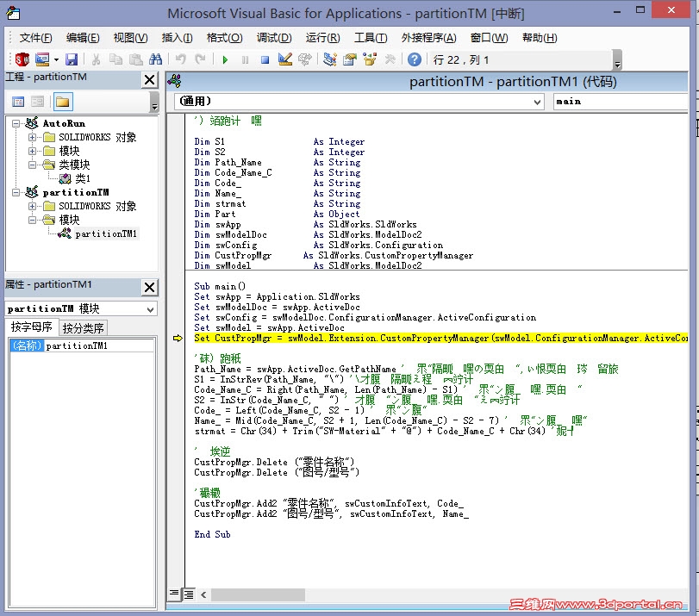Screen dimensions: 699x616
Task: Open Project Explorer icon in the toolbar
Action: pos(330,59)
